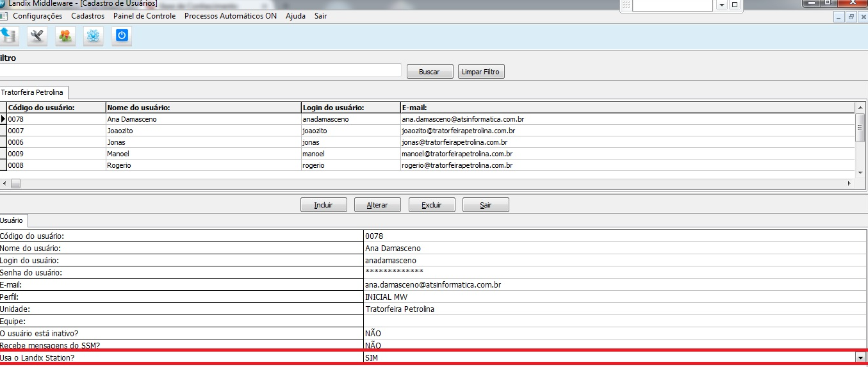Click the Código do usuário value 0078 in form

pyautogui.click(x=615, y=236)
